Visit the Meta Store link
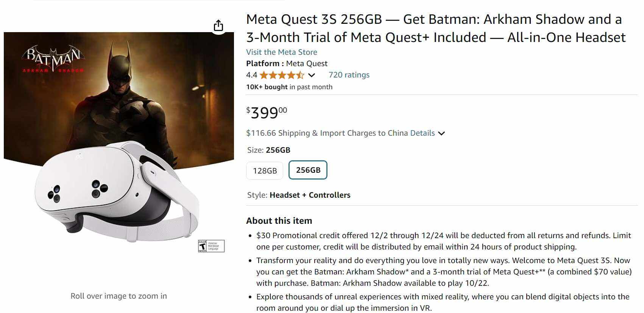The image size is (644, 313). pos(281,52)
